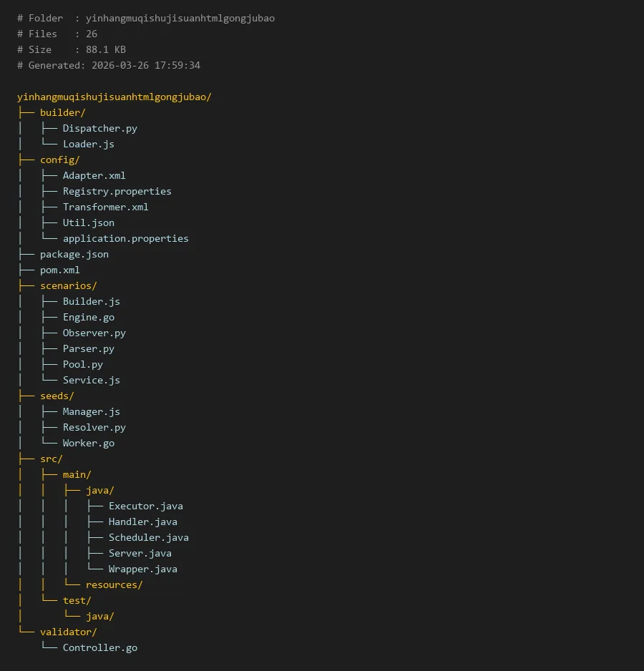The height and width of the screenshot is (671, 644).
Task: Open package.json file
Action: click(74, 254)
